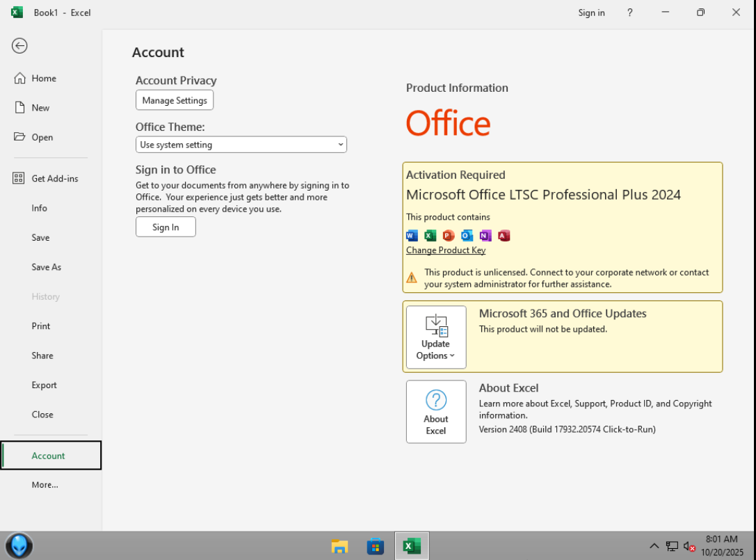Select the Save As menu item

pyautogui.click(x=47, y=267)
